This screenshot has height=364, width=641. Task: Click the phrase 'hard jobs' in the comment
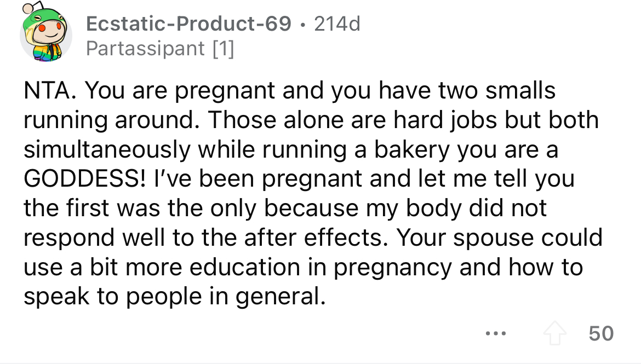click(428, 120)
